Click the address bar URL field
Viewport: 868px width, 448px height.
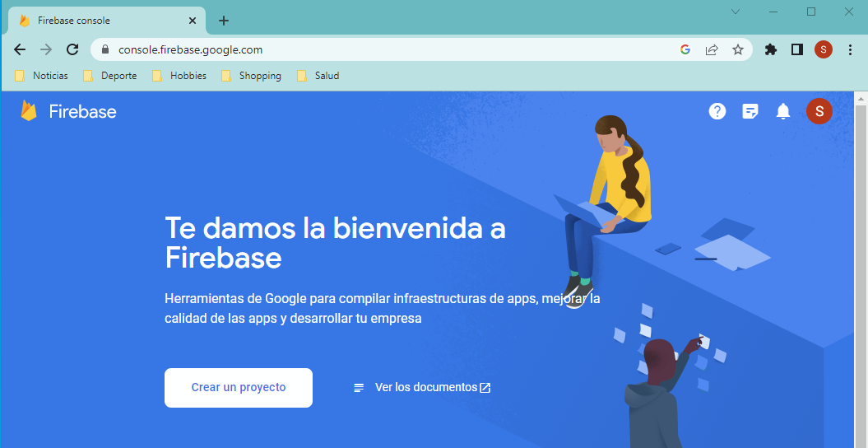370,49
